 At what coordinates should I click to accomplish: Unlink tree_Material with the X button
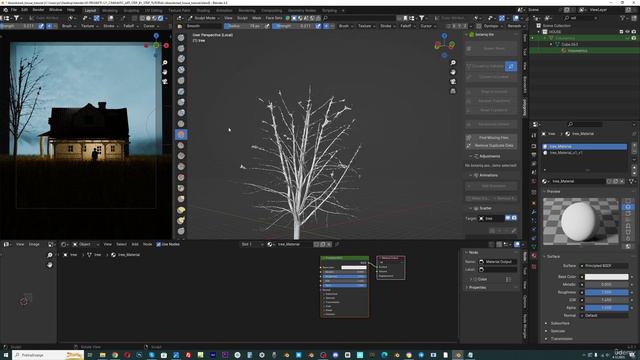[622, 181]
